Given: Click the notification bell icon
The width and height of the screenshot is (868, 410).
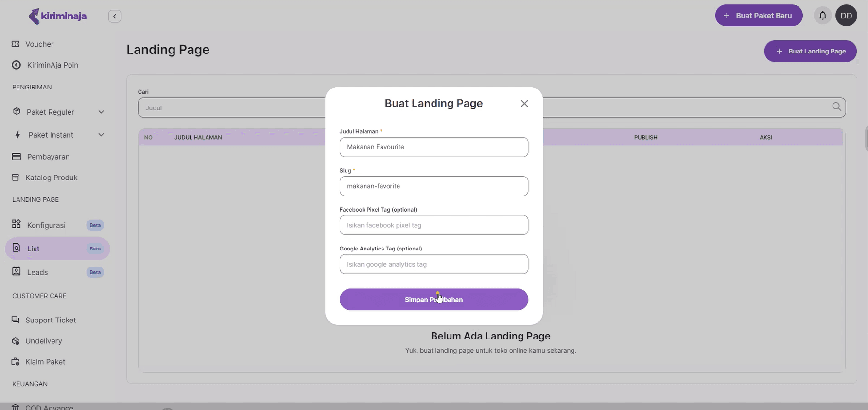Looking at the screenshot, I should pyautogui.click(x=822, y=16).
